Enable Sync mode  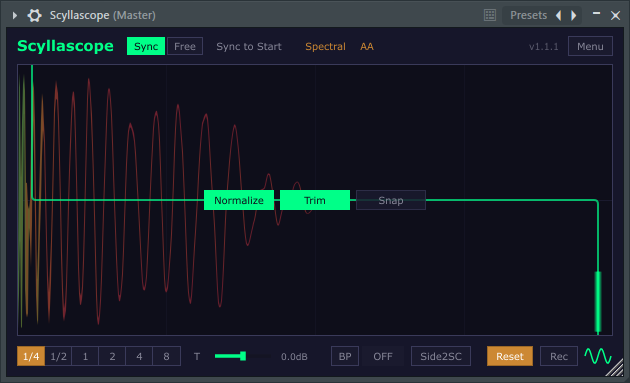click(x=146, y=46)
